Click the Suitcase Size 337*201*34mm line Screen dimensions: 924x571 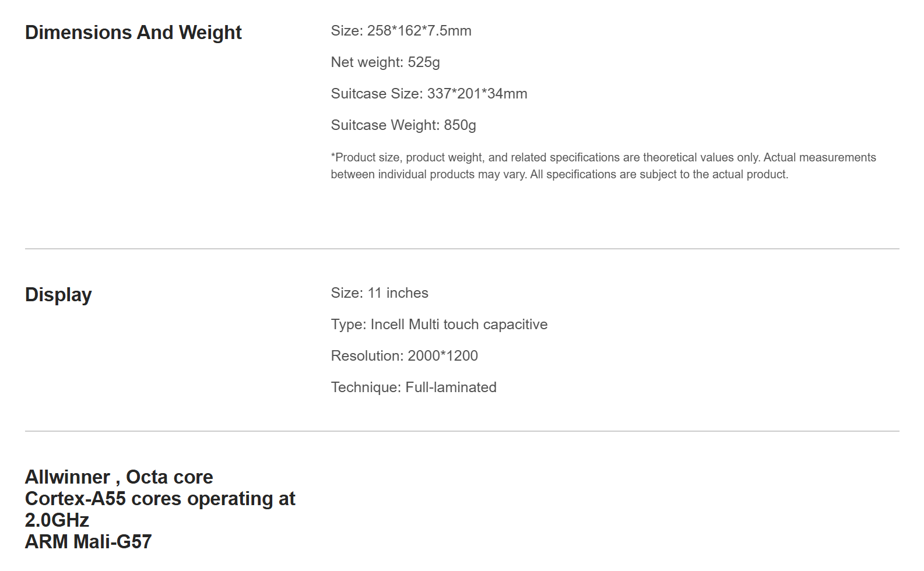point(429,94)
